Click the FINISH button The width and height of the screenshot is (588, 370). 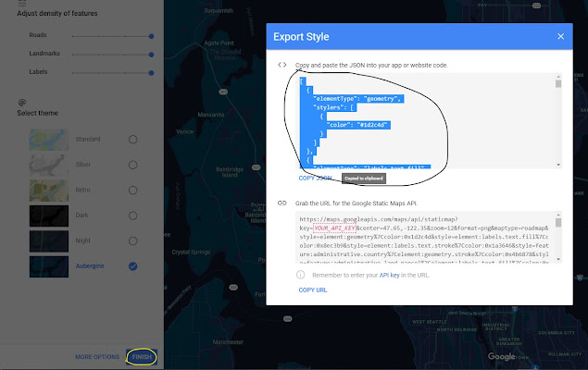(141, 357)
